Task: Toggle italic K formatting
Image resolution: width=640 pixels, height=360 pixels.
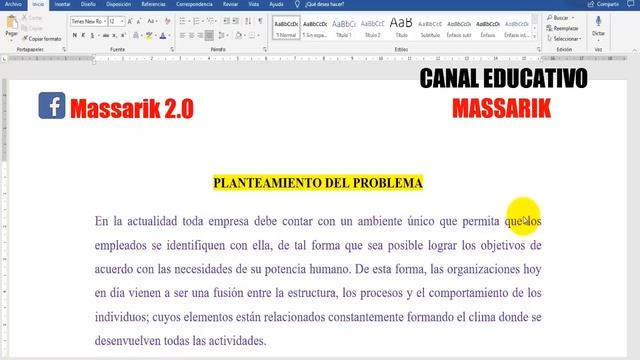Action: (84, 36)
